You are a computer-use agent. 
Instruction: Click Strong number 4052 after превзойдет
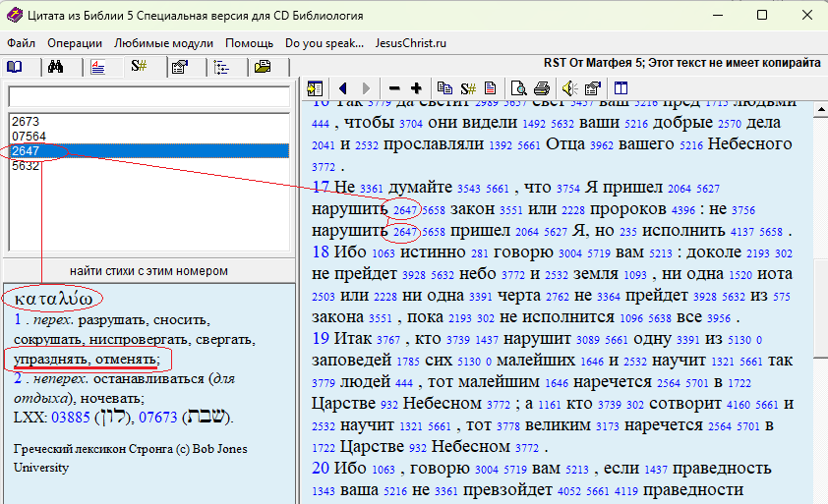[x=569, y=492]
